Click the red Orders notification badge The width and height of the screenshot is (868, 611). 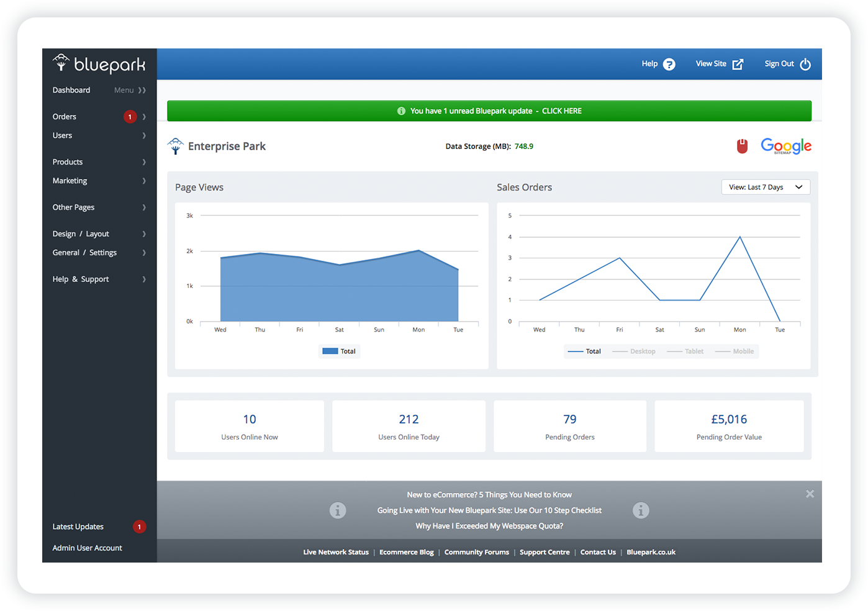130,117
